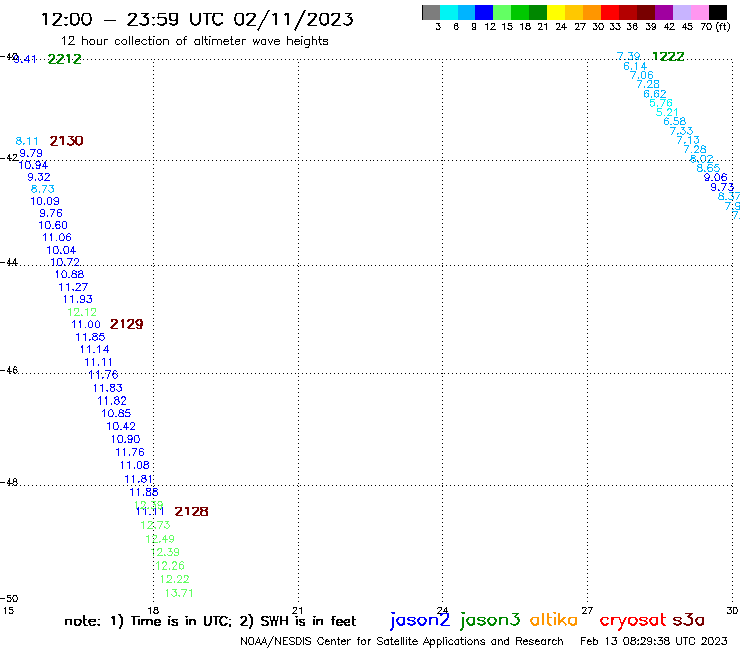
Task: Click wave height value 11.27
Action: click(x=73, y=287)
